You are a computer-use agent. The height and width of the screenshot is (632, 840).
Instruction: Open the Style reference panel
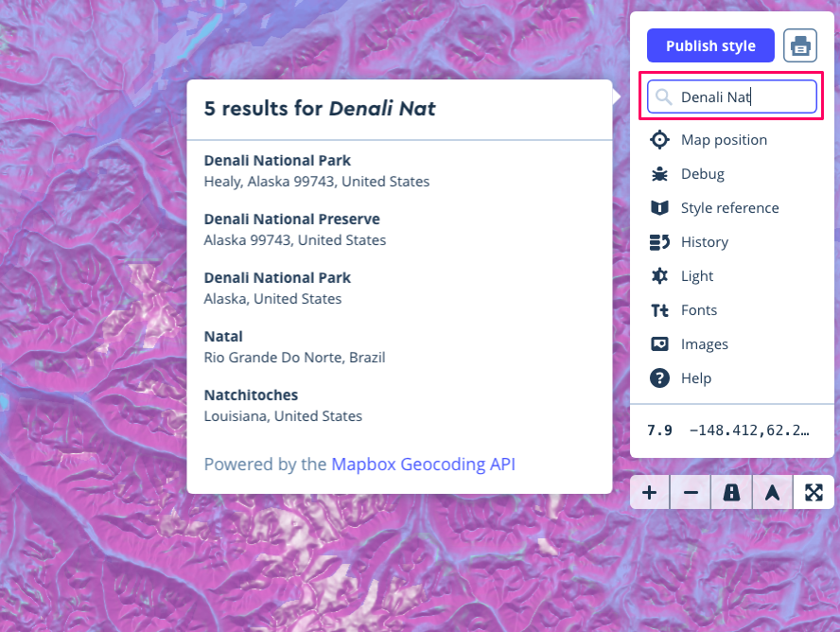729,207
